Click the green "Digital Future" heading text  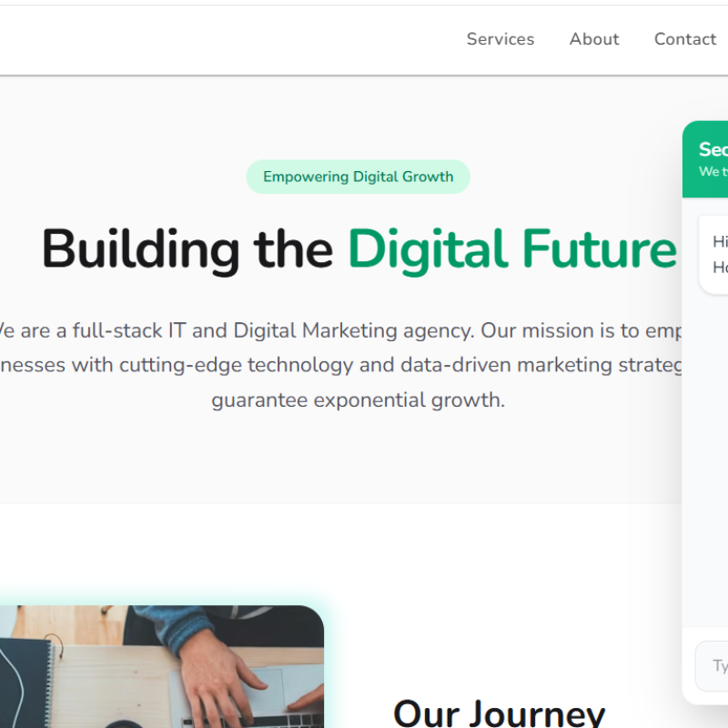(512, 249)
